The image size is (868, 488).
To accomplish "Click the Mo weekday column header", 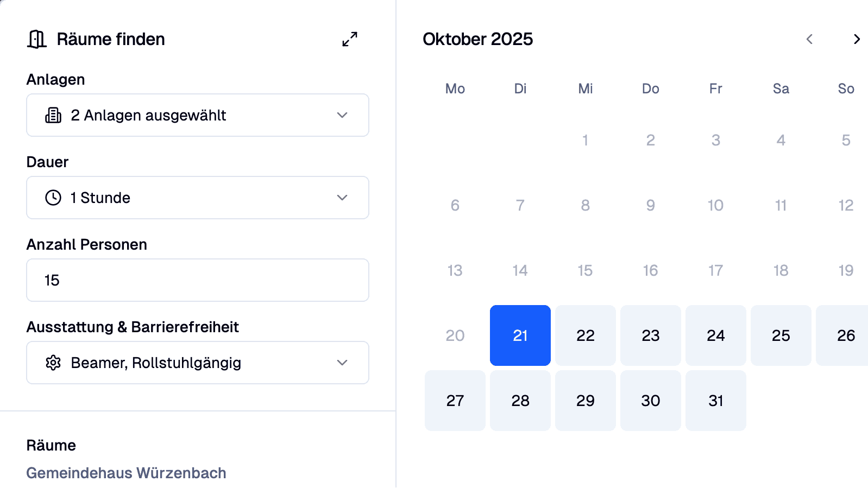I will point(455,88).
